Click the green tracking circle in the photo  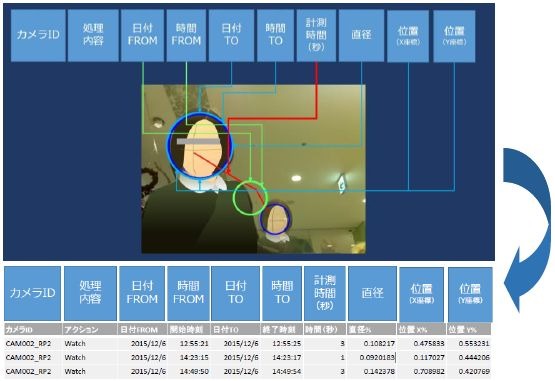coord(250,198)
